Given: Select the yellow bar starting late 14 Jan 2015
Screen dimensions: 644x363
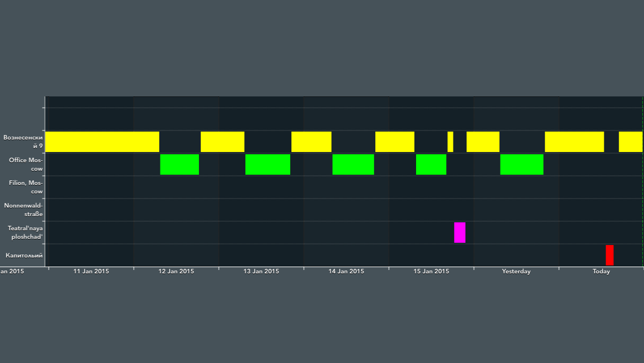Looking at the screenshot, I should pos(395,142).
